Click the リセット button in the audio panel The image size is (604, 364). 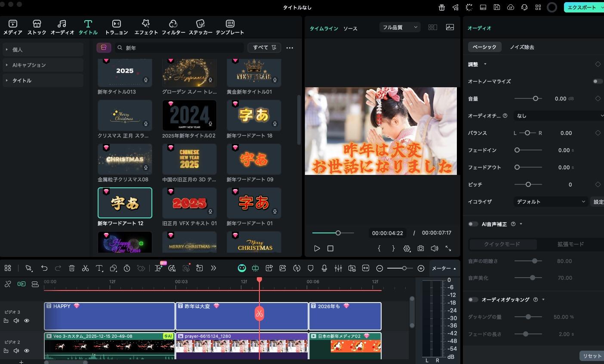[x=592, y=356]
